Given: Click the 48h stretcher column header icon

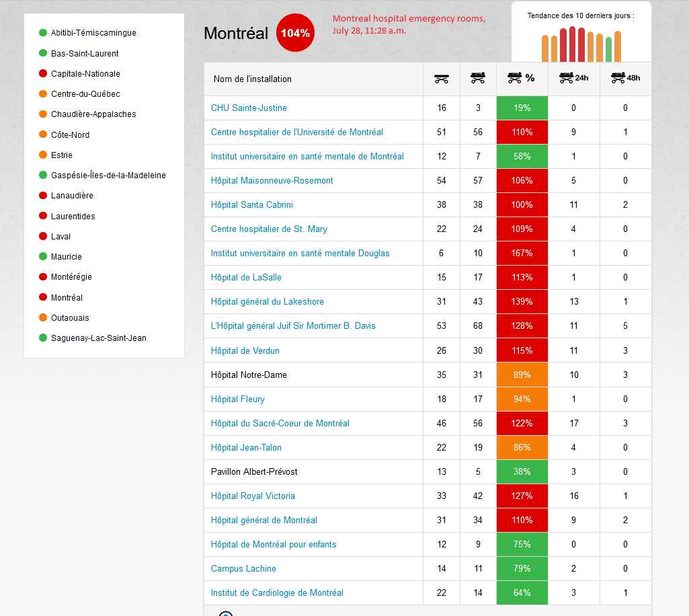Looking at the screenshot, I should pos(625,78).
